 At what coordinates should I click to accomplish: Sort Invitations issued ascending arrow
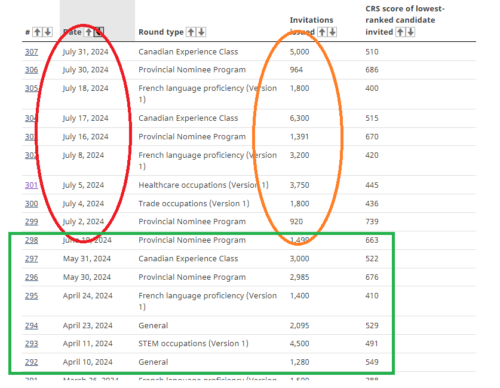pos(322,32)
